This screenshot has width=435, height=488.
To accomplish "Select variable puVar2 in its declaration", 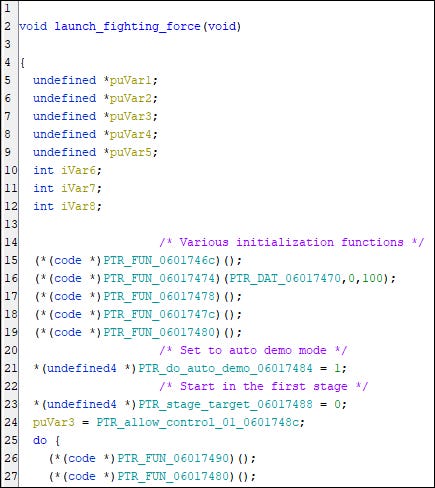I will [x=131, y=98].
